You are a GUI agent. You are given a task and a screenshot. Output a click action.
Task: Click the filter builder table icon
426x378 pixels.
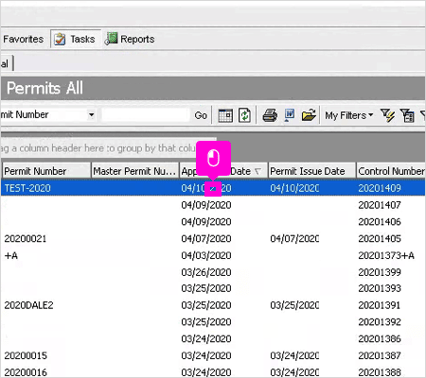pos(407,115)
